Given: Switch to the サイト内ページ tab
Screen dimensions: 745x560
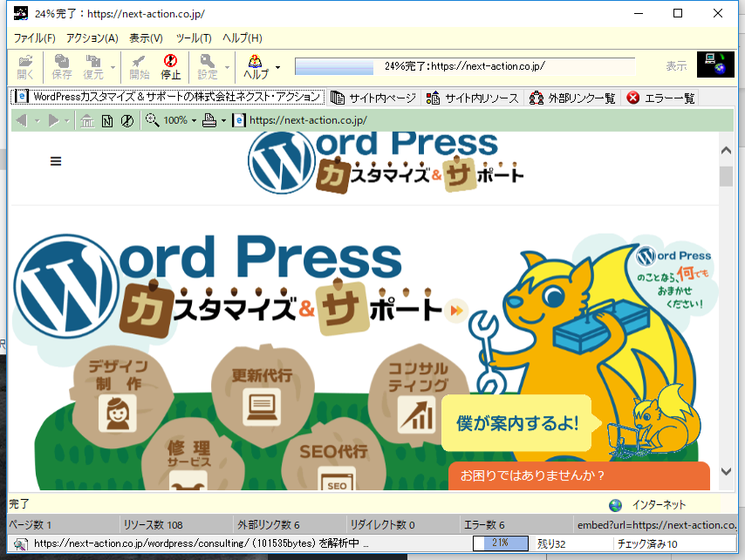Looking at the screenshot, I should tap(373, 98).
